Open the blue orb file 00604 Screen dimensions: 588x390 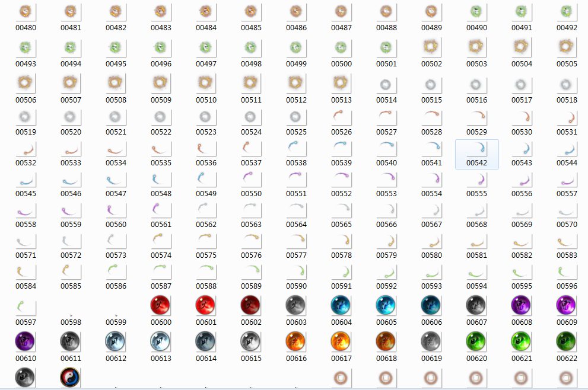click(x=341, y=306)
